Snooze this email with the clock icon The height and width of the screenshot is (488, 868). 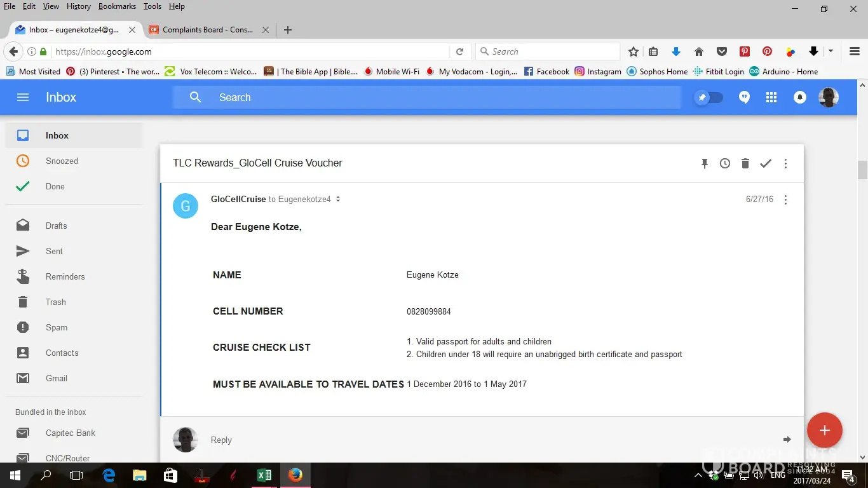(725, 164)
